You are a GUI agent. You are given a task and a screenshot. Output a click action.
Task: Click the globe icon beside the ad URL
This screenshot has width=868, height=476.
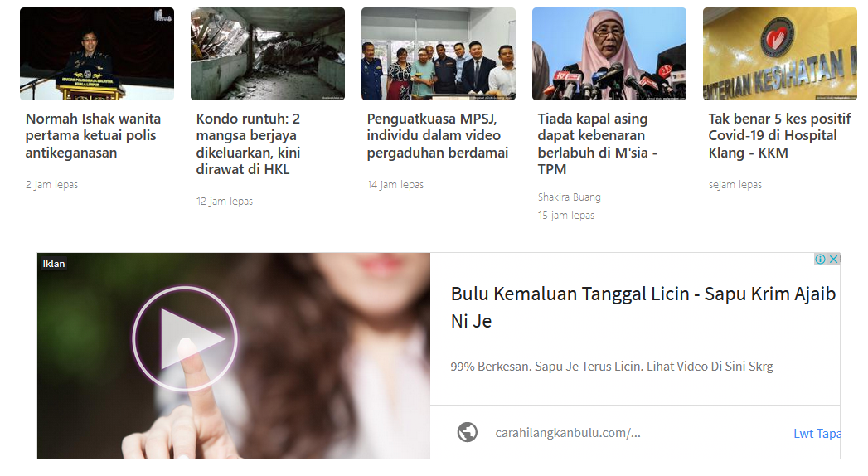point(468,432)
